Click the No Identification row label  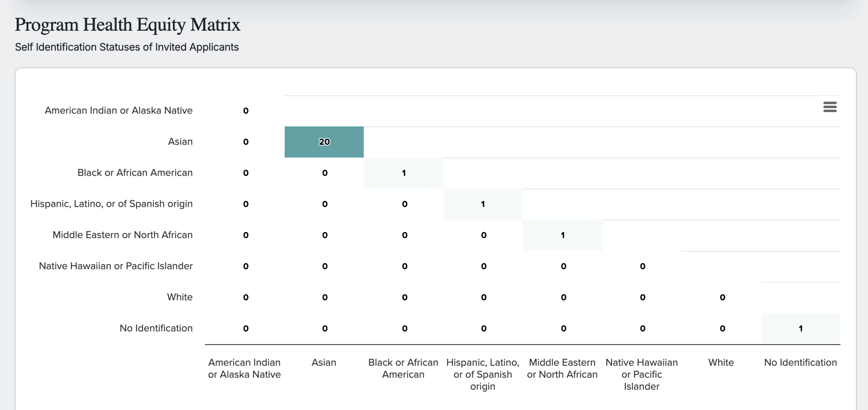point(156,329)
